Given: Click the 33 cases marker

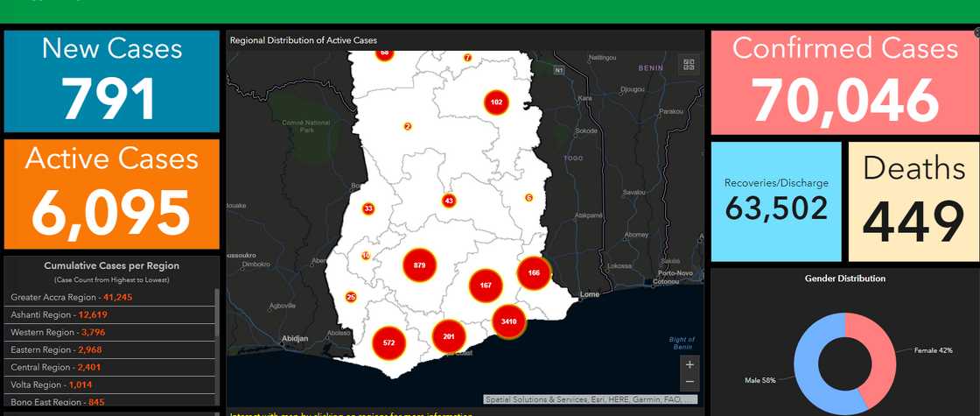Looking at the screenshot, I should pos(368,208).
